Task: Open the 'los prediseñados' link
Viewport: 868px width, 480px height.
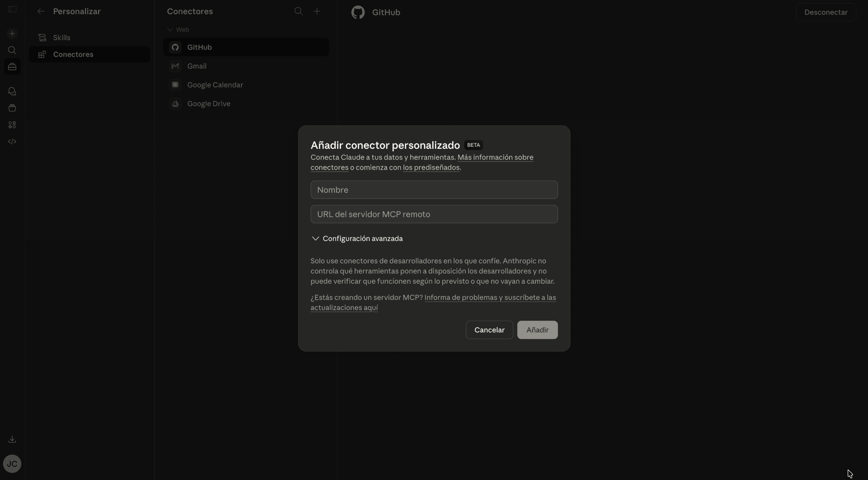Action: pos(431,167)
